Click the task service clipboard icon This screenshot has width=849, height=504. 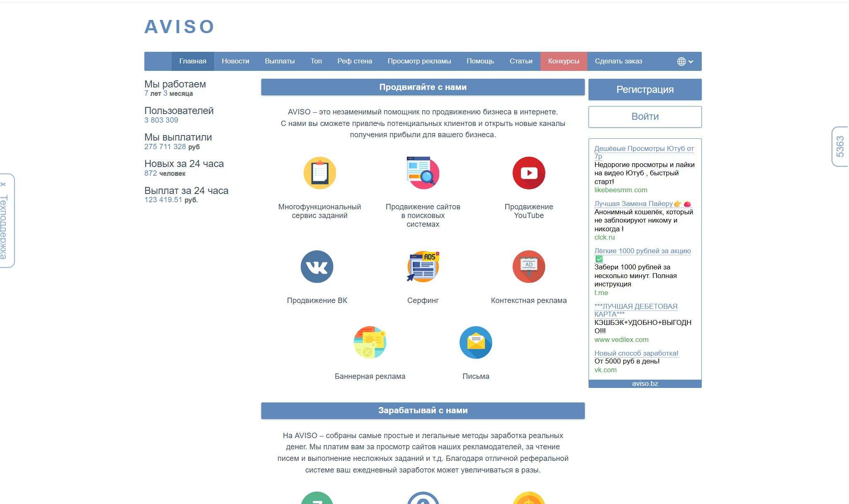pos(319,173)
